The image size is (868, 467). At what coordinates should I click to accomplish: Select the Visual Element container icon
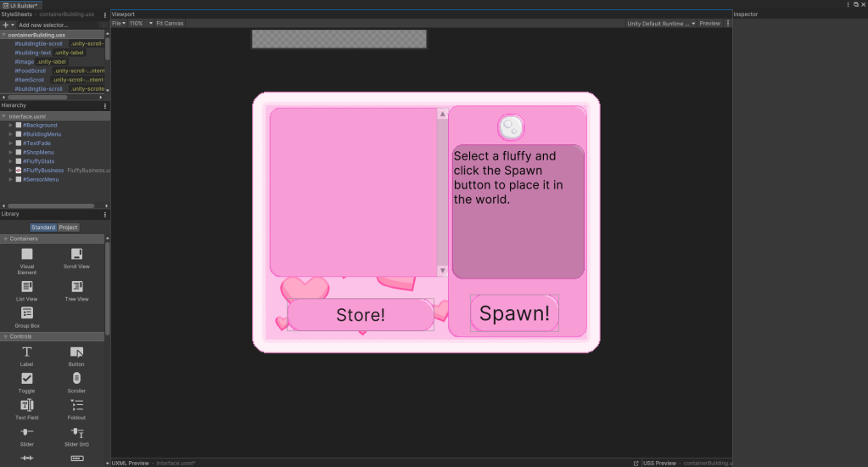tap(26, 254)
